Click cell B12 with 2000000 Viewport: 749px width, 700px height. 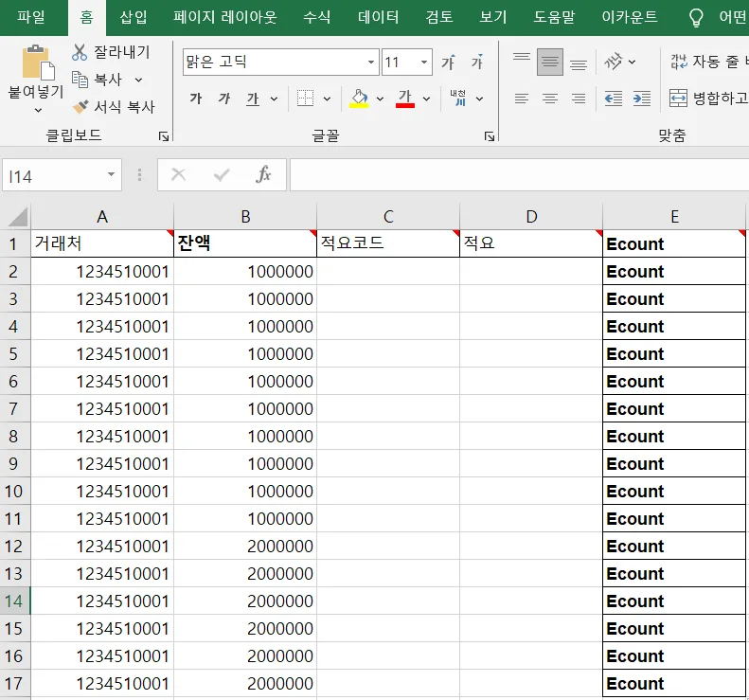click(x=245, y=547)
